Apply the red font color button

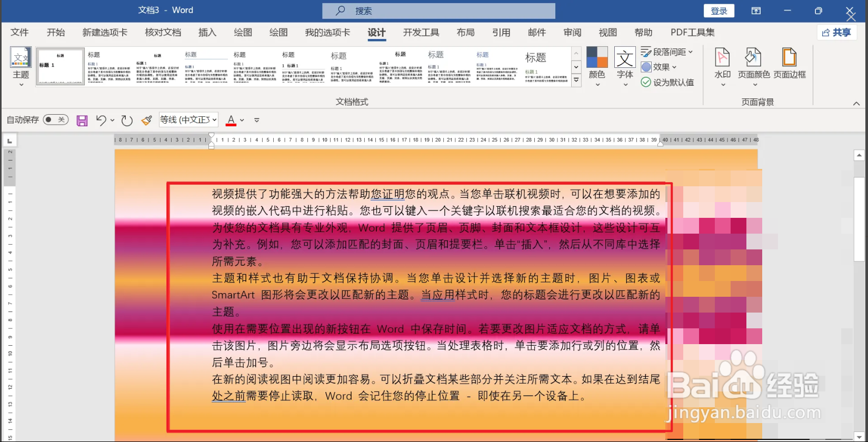pyautogui.click(x=231, y=120)
